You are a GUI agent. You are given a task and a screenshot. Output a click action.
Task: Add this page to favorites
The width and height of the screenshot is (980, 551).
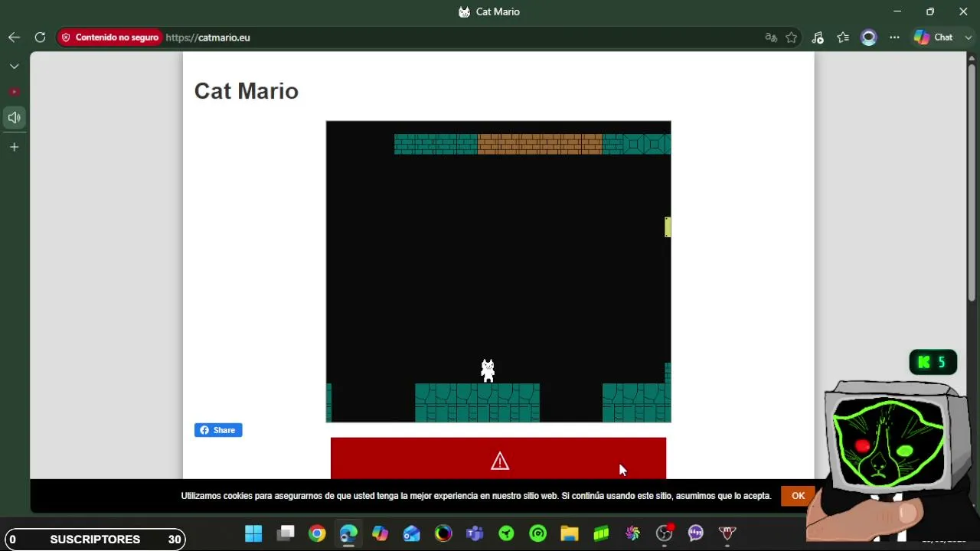792,37
